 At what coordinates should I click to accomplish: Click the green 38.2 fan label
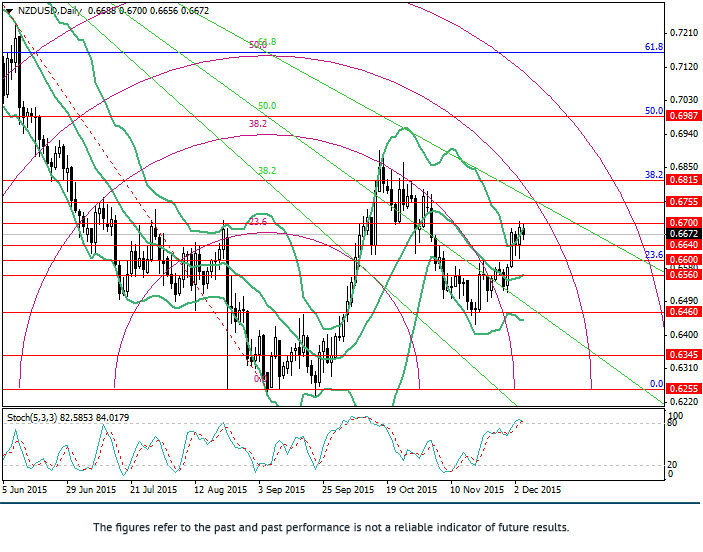click(x=267, y=171)
